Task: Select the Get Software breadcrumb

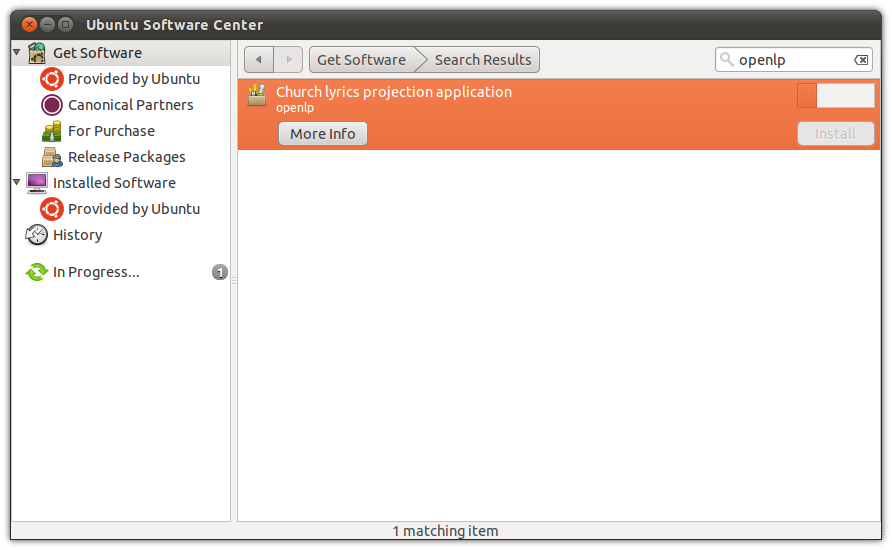Action: click(x=362, y=60)
